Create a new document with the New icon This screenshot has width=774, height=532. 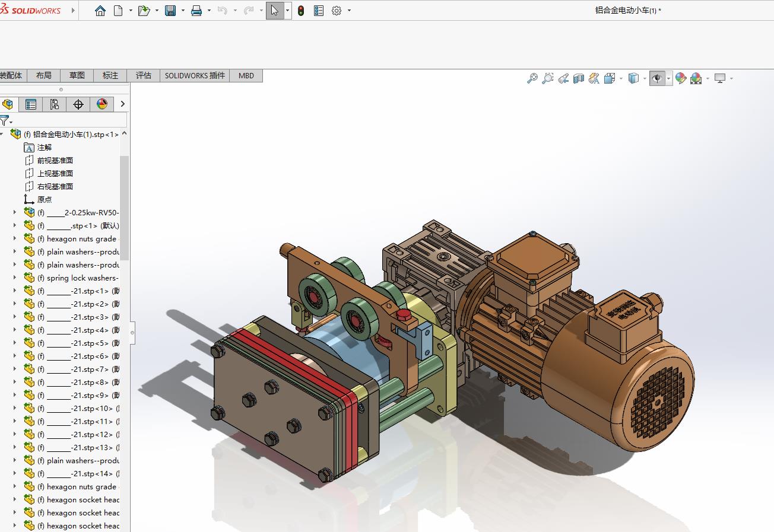click(x=118, y=11)
